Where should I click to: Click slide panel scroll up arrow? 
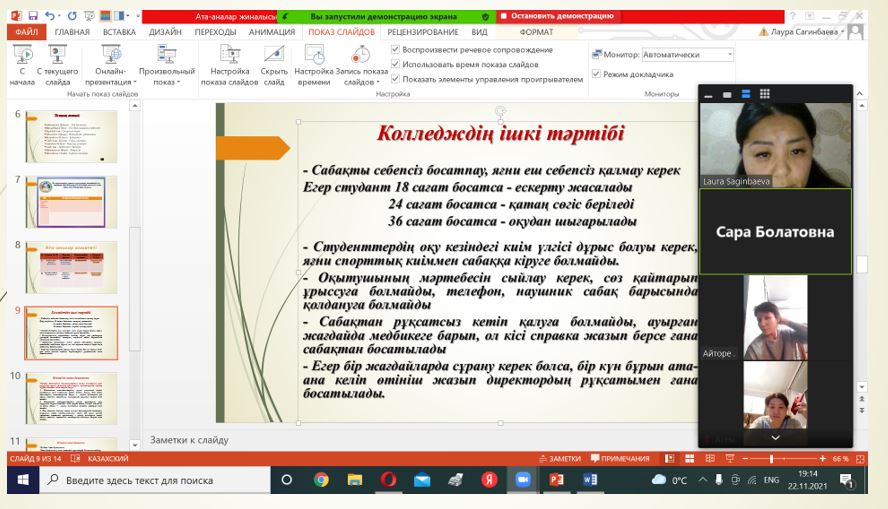click(135, 105)
